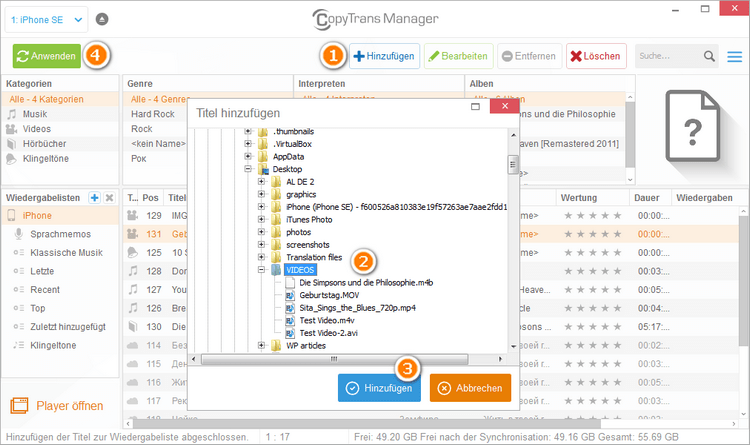Sort by the Wertung column header
This screenshot has height=445, width=750.
coord(579,198)
